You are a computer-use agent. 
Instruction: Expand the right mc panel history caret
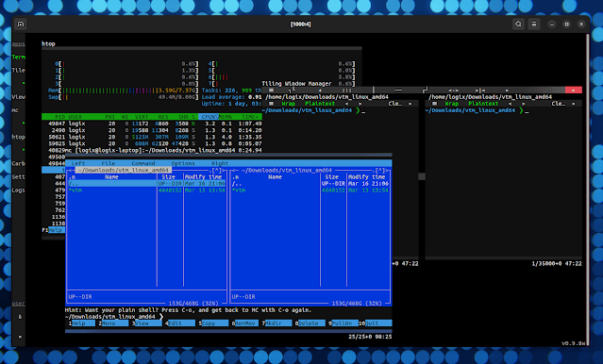pyautogui.click(x=380, y=170)
